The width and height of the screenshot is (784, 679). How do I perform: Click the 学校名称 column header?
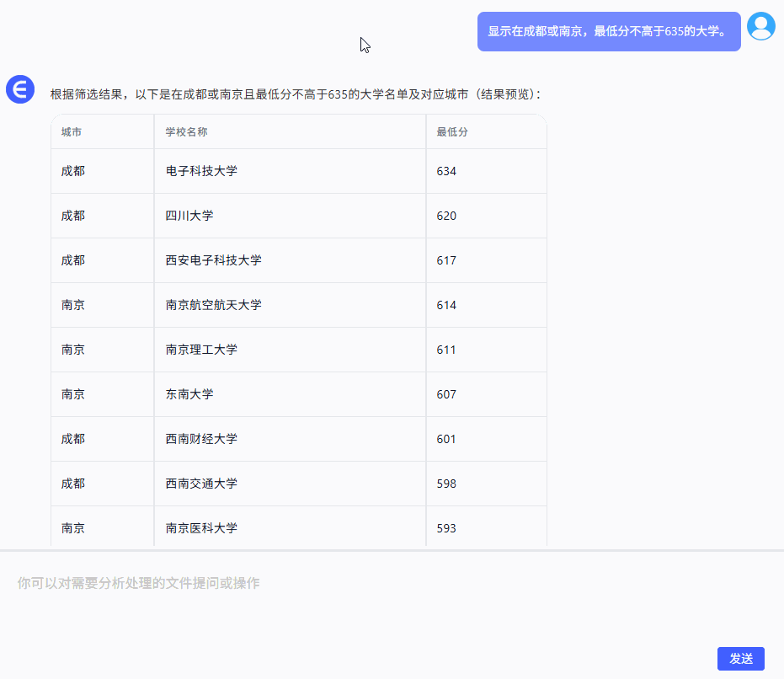290,132
